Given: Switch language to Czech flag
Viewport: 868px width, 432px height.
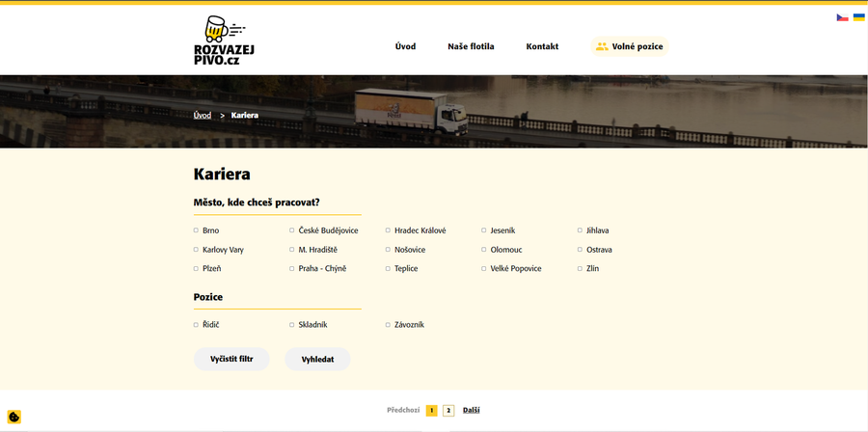Looking at the screenshot, I should click(842, 17).
